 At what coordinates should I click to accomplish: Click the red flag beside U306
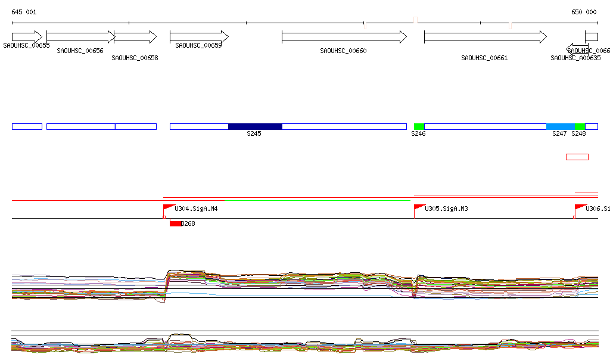tap(580, 208)
